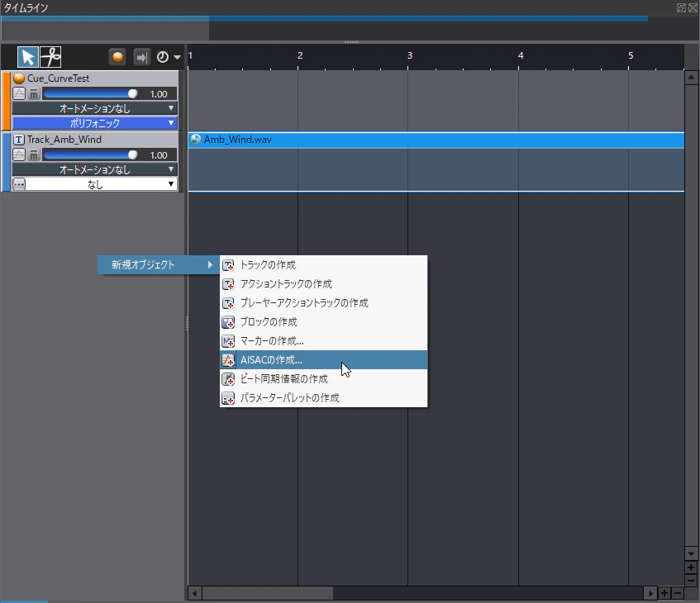Choose マーカーの作成... menu item

pyautogui.click(x=324, y=341)
